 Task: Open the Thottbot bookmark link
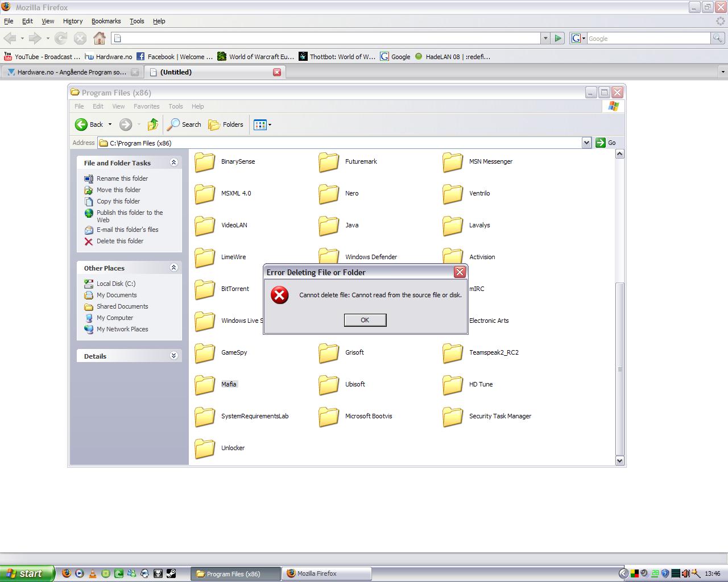click(x=337, y=57)
